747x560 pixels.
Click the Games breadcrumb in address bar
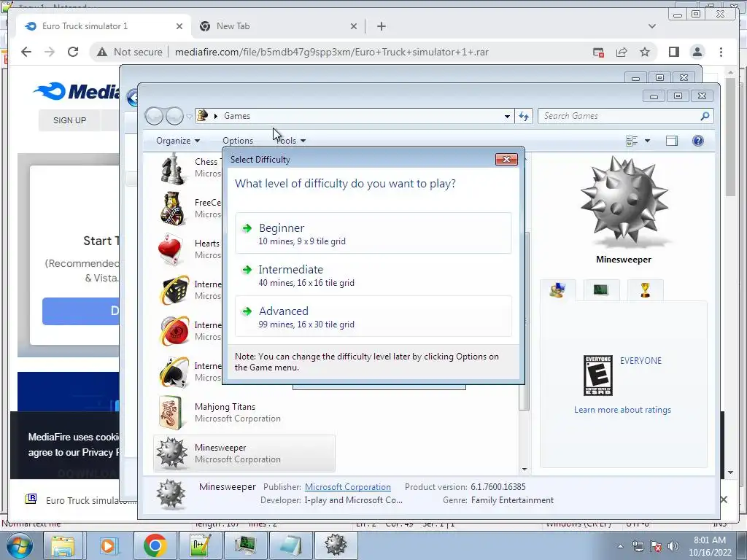point(237,116)
